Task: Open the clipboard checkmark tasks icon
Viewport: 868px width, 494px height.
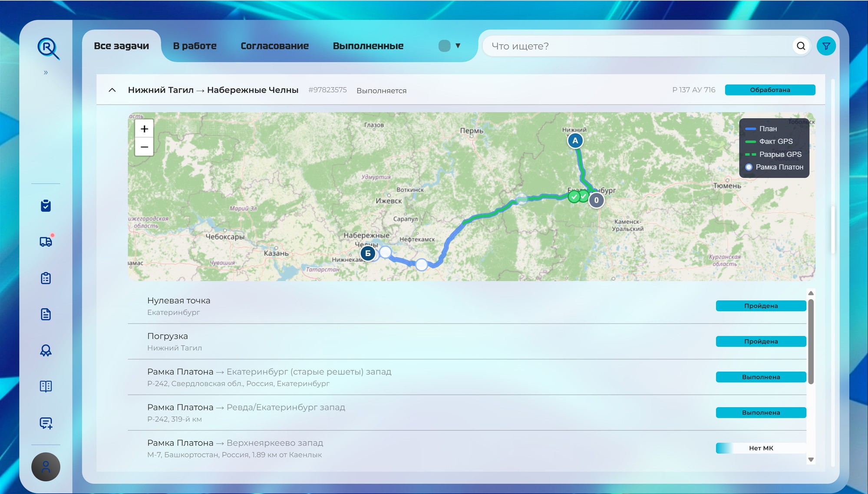Action: [46, 206]
